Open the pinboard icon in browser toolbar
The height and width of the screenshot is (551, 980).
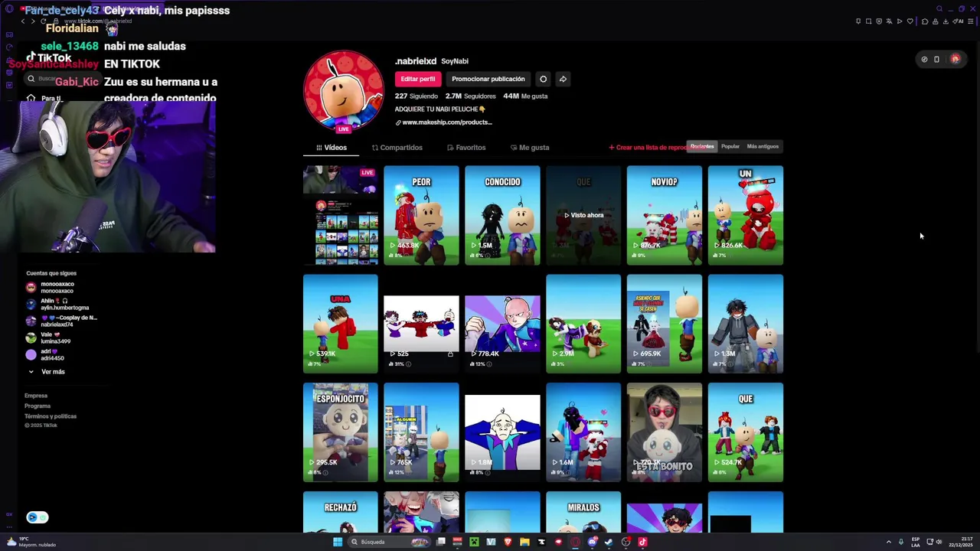(858, 21)
